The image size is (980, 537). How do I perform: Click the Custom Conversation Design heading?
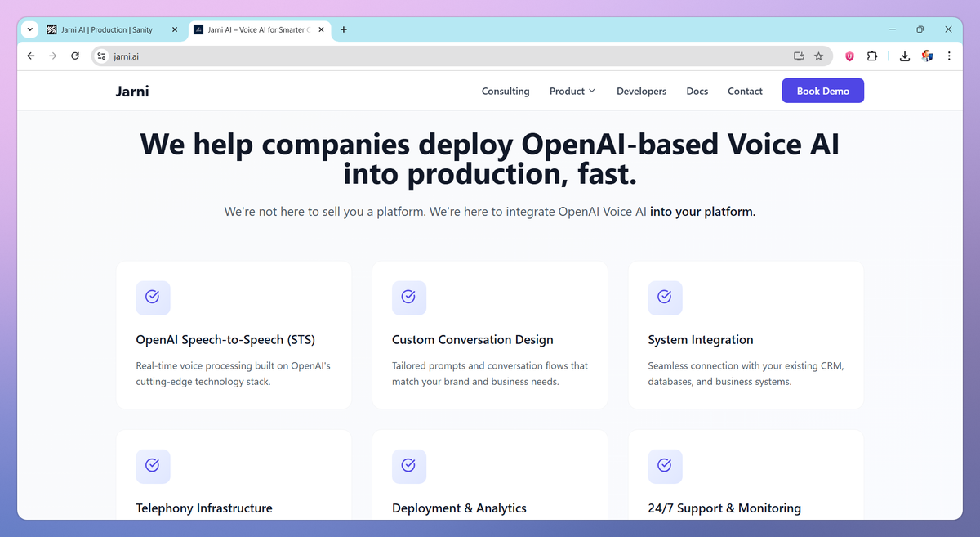click(473, 340)
